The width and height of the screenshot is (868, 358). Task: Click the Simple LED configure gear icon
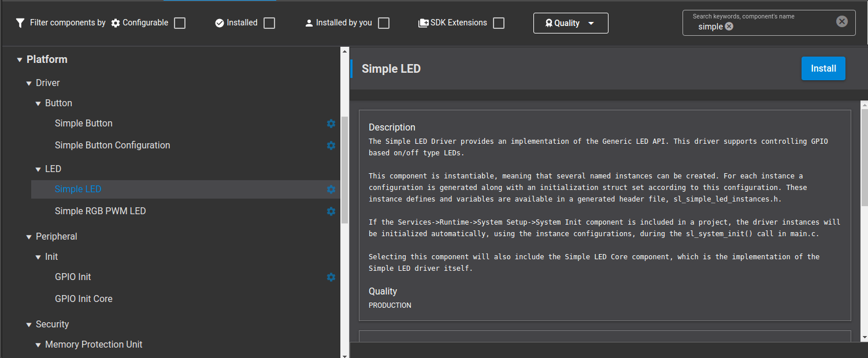(x=331, y=189)
